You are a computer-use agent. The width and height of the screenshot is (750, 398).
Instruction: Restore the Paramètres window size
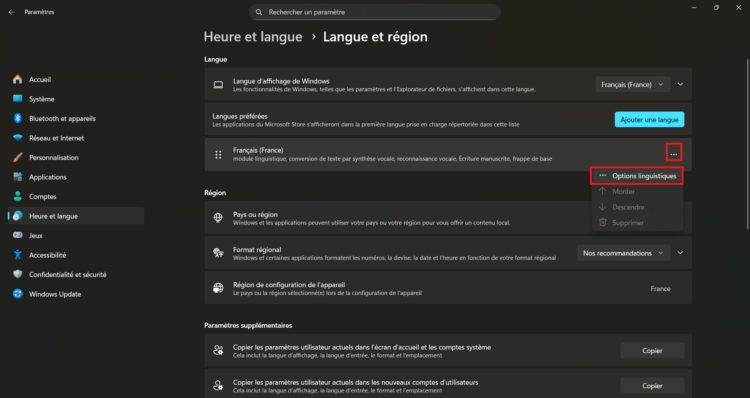coord(716,8)
